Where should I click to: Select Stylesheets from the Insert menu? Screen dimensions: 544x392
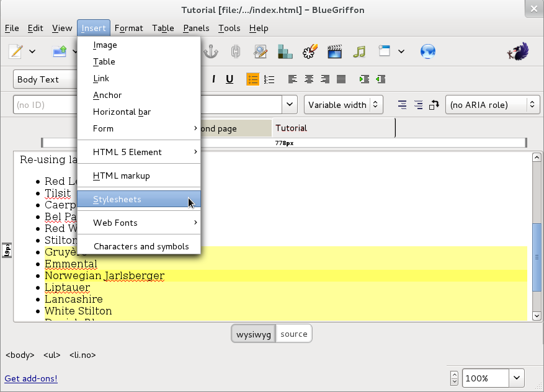[x=117, y=199]
